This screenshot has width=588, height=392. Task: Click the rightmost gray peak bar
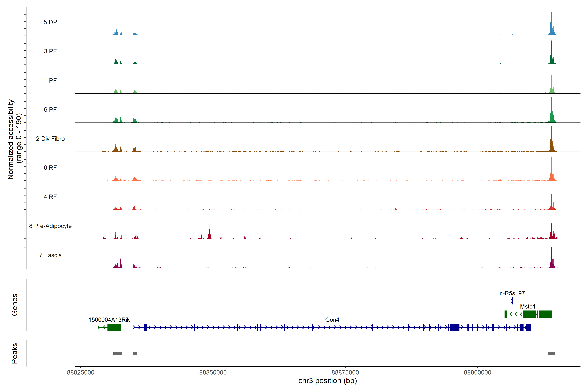(551, 353)
